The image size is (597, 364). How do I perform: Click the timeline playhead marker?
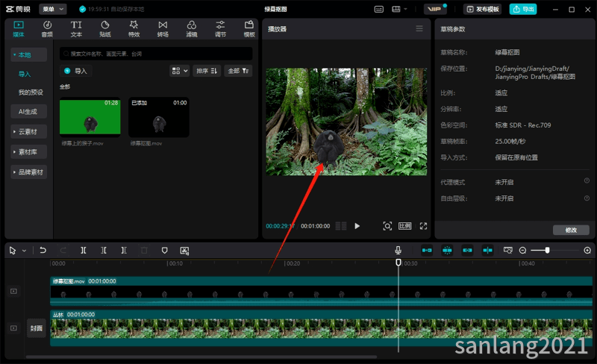[x=398, y=263]
